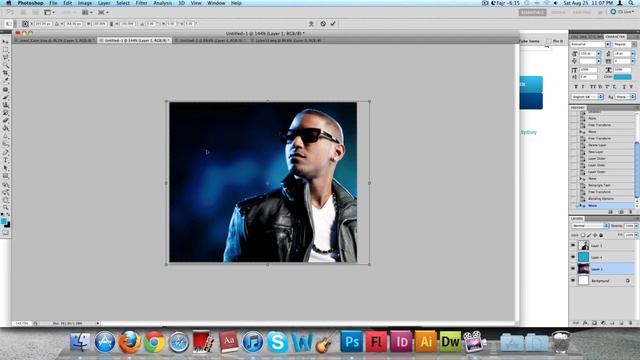Select the CHARACTER panel tab
The height and width of the screenshot is (360, 640).
[615, 37]
